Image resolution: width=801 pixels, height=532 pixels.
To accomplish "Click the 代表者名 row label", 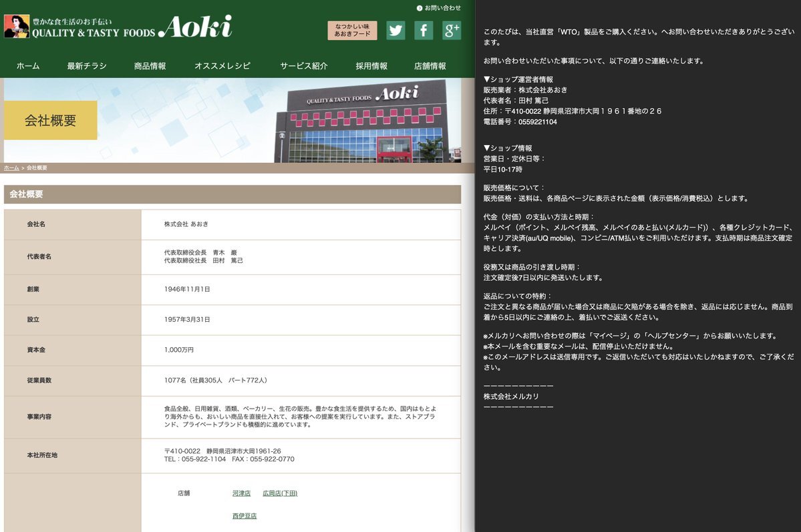I will 39,256.
